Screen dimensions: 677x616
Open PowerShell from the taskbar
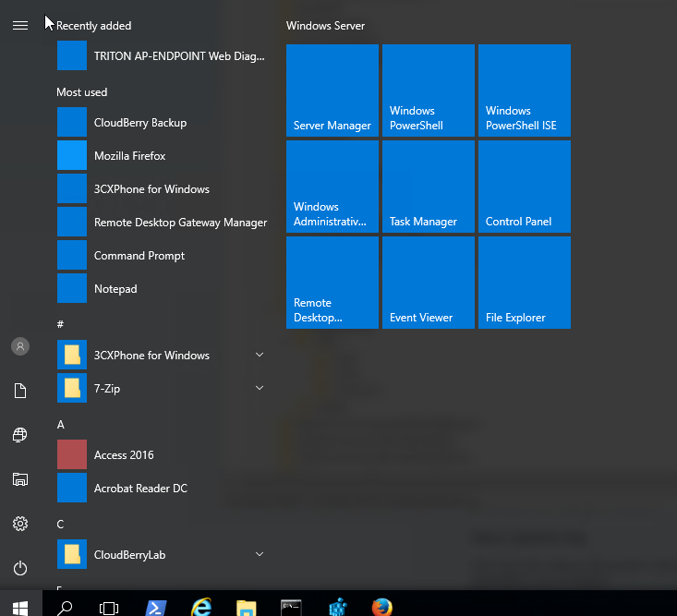[156, 607]
